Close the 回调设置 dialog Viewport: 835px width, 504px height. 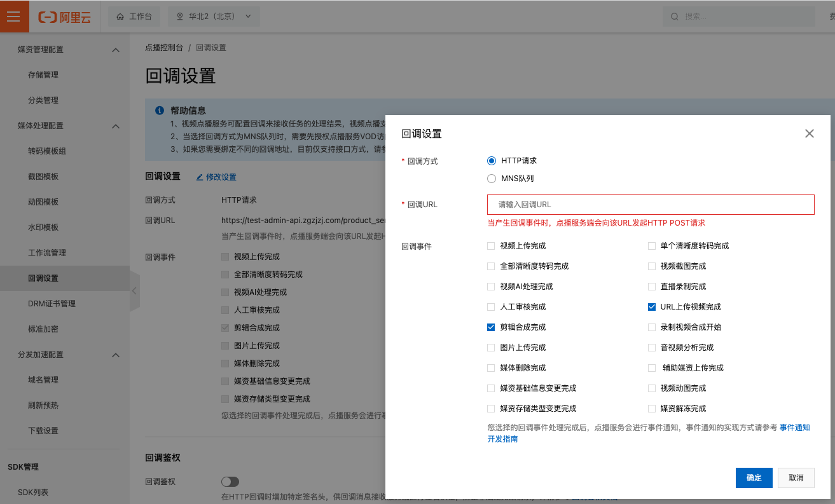809,133
